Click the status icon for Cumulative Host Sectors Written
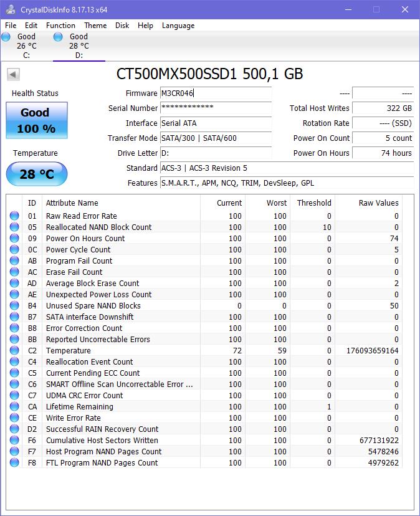This screenshot has height=516, width=420. point(14,439)
